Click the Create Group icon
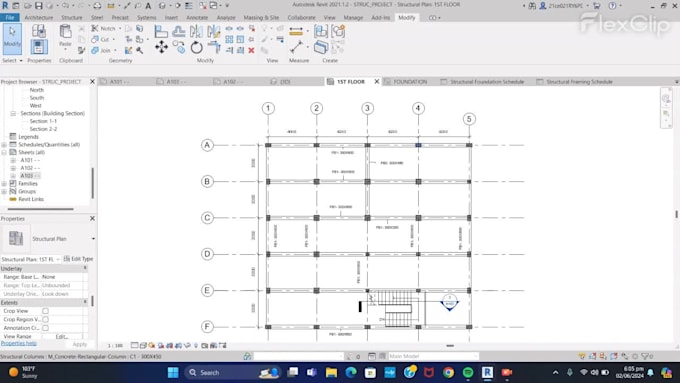 (x=338, y=31)
